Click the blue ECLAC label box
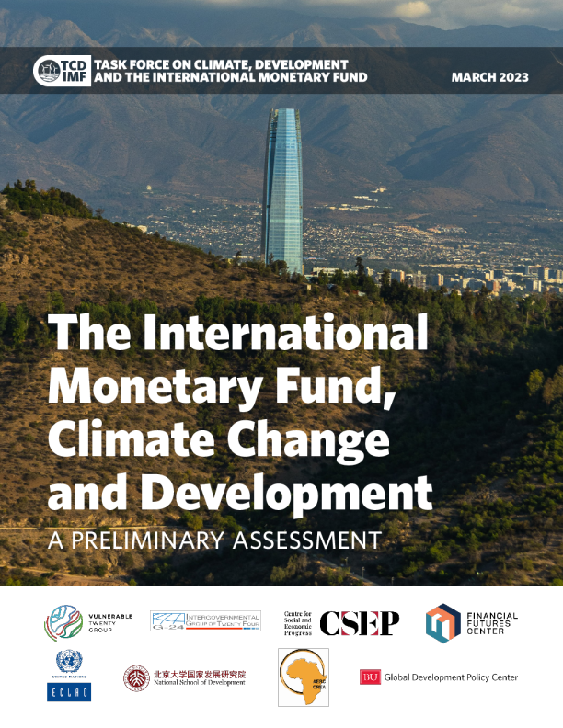Screen dimensions: 563x728 pos(69,693)
